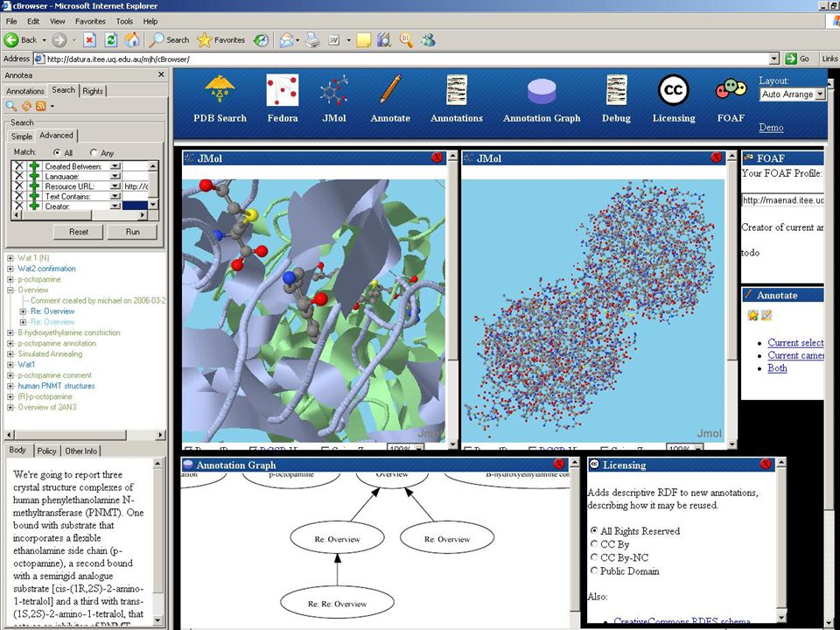The height and width of the screenshot is (630, 840).
Task: Select All Rights Reserved license option
Action: [x=593, y=530]
